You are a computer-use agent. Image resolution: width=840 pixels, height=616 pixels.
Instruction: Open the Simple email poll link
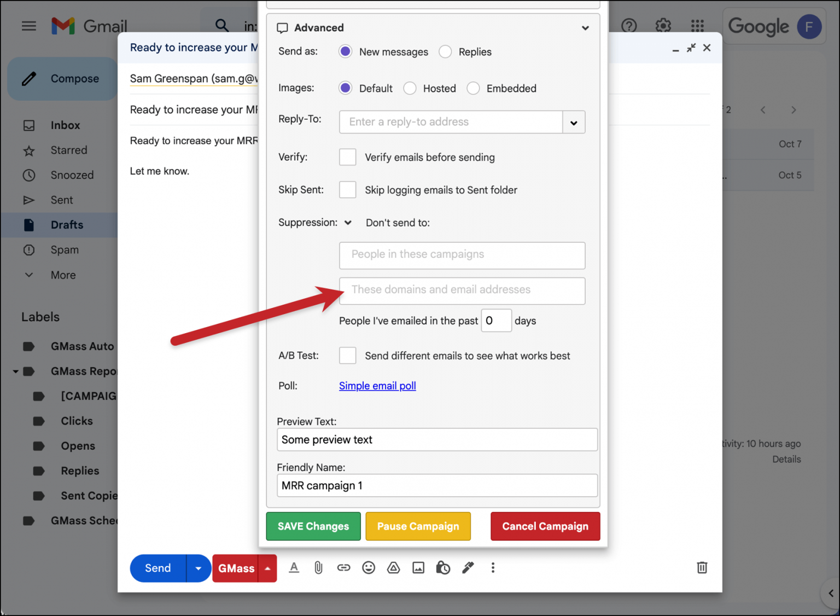377,386
